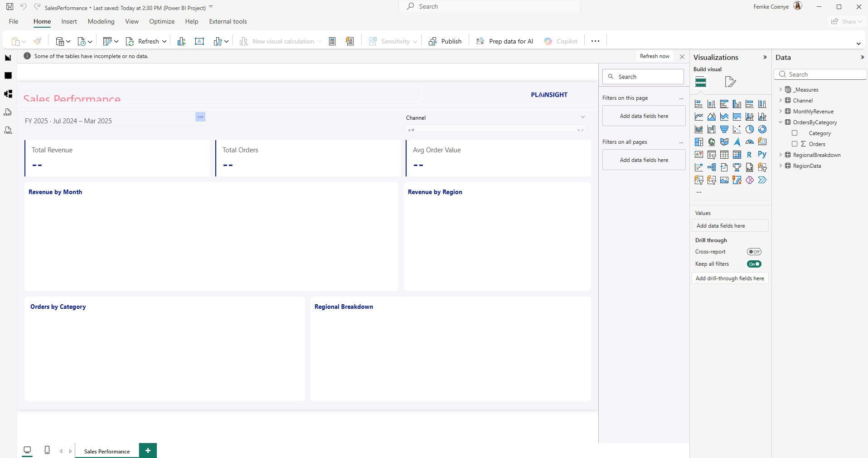
Task: Open the File menu
Action: click(14, 21)
